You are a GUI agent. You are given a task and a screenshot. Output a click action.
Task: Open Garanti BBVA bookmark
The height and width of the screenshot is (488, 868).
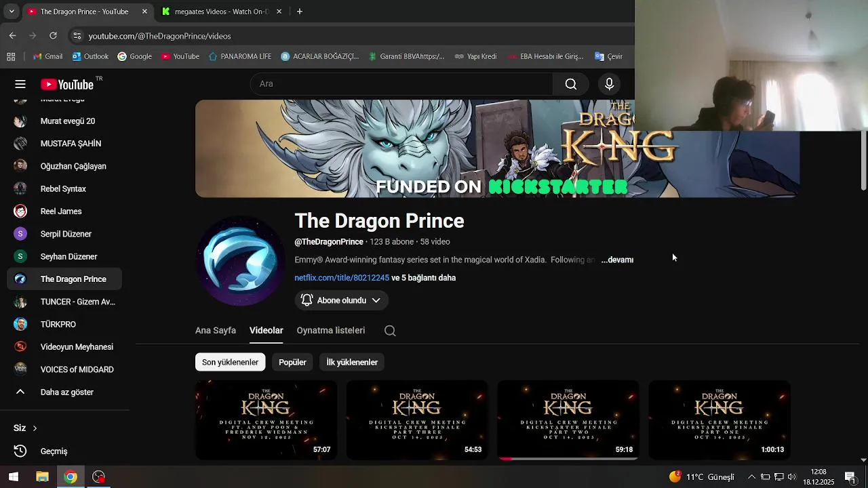[406, 56]
